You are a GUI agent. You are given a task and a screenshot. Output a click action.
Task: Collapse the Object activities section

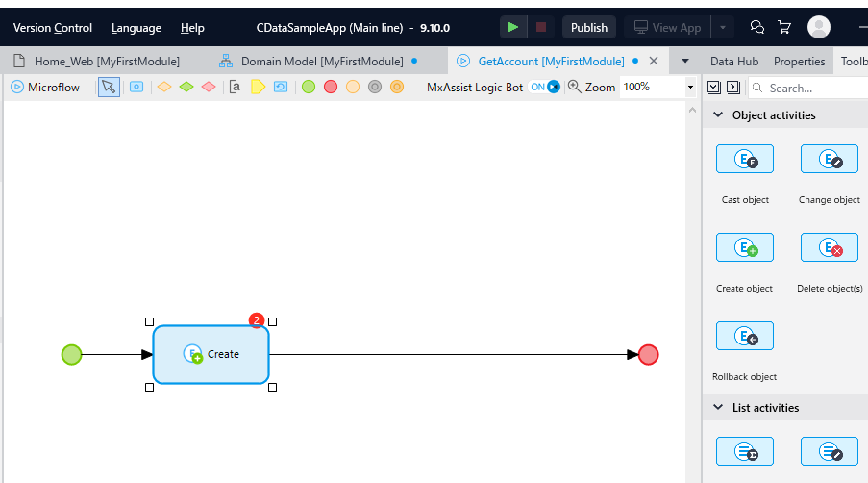(718, 114)
